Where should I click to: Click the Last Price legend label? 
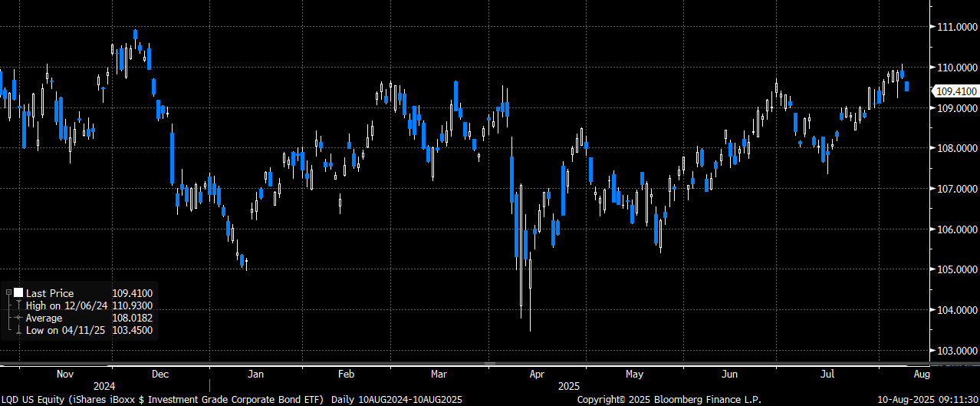coord(50,293)
